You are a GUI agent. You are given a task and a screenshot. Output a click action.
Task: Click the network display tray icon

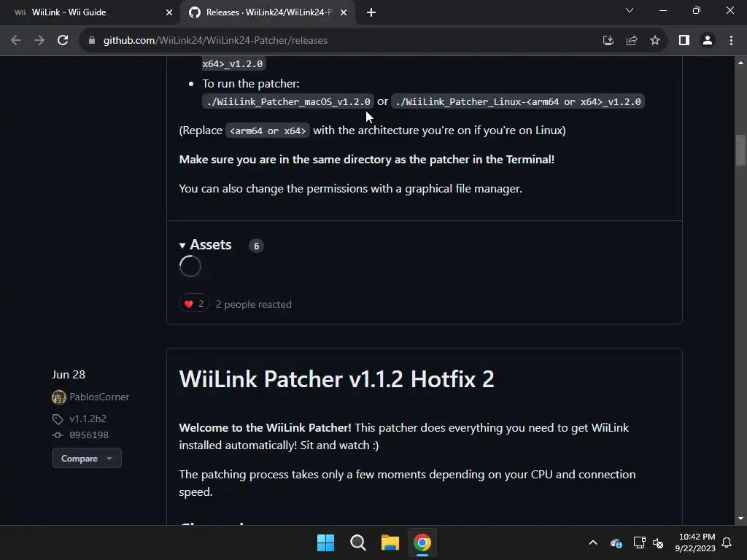point(639,542)
